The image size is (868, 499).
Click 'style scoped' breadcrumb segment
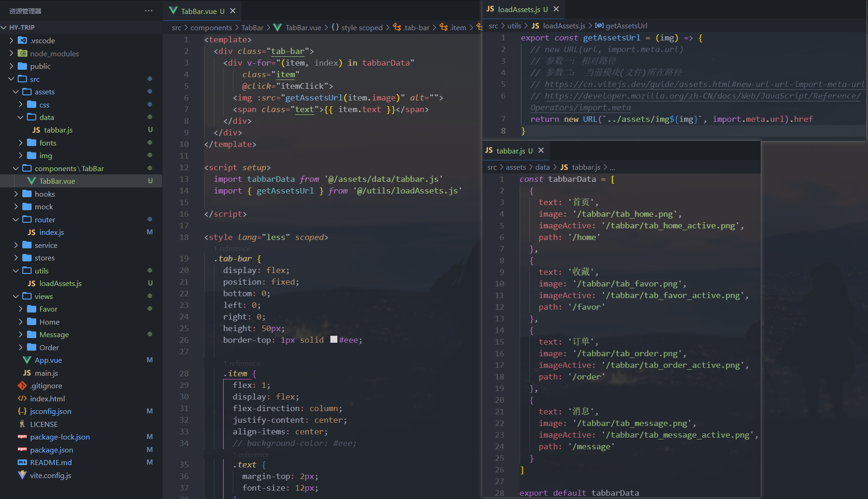click(362, 27)
